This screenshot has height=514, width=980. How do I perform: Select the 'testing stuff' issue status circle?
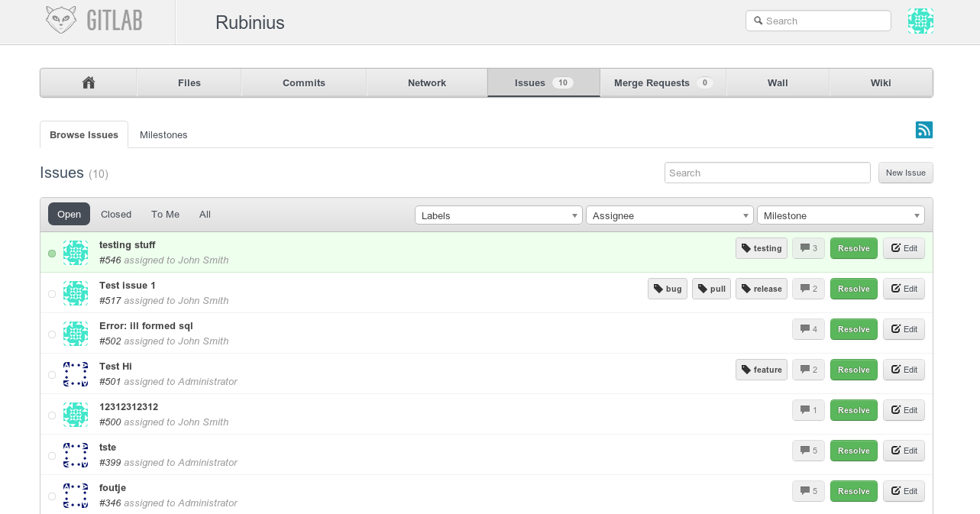click(52, 254)
